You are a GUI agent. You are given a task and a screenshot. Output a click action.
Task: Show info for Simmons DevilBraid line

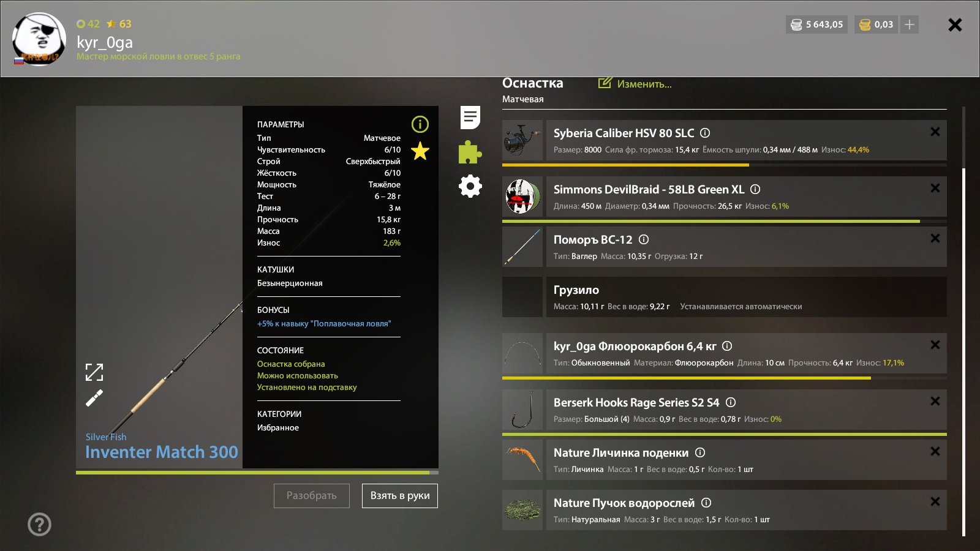[755, 189]
